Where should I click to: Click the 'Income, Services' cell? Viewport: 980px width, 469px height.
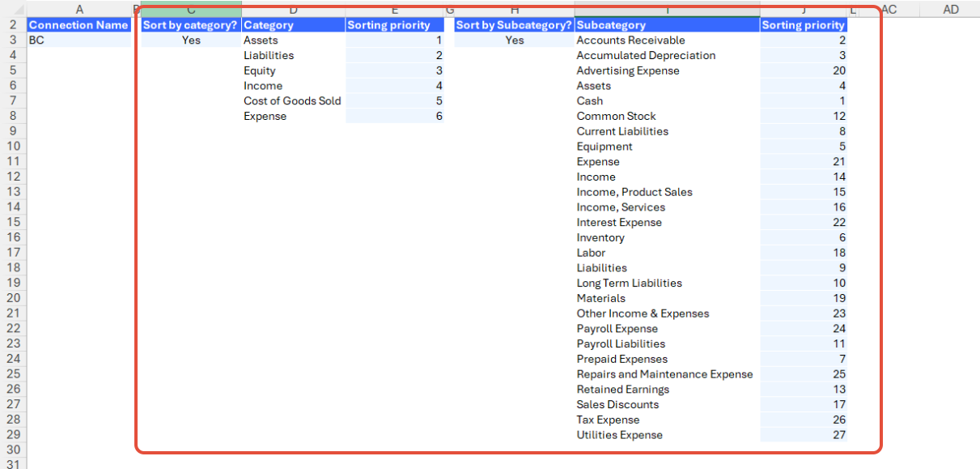[667, 207]
